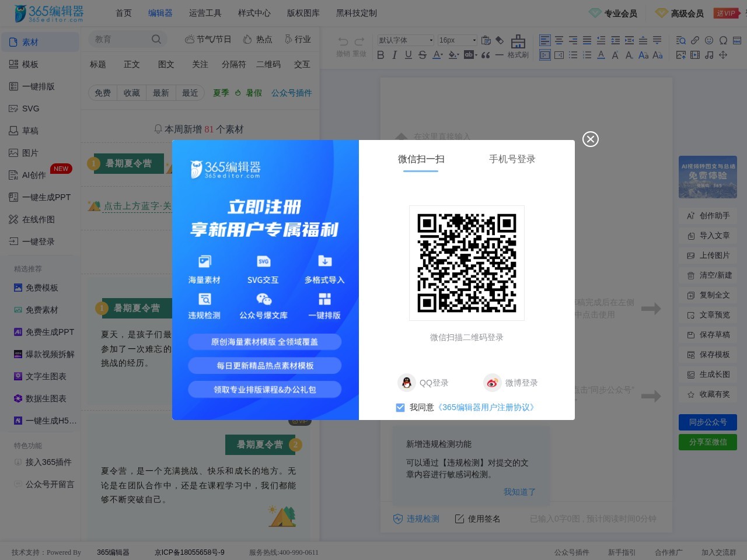
Task: Click the 高级会员 link
Action: click(x=679, y=13)
